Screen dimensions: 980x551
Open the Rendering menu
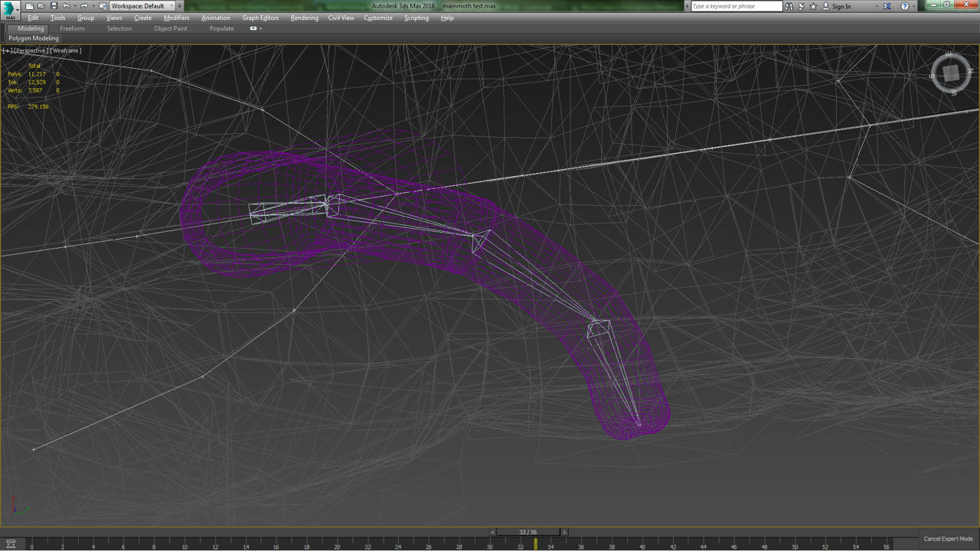pyautogui.click(x=304, y=18)
